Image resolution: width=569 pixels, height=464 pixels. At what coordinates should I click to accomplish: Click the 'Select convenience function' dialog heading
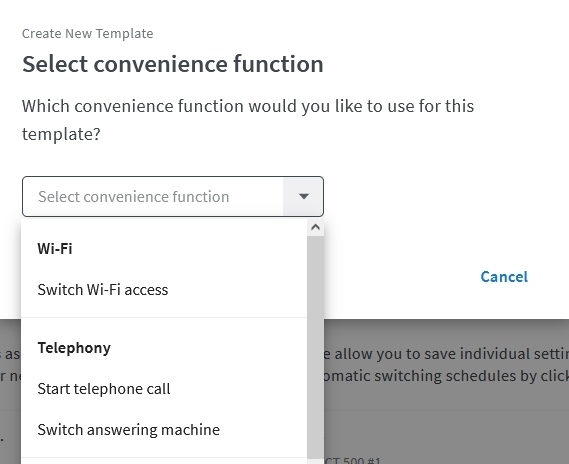173,64
